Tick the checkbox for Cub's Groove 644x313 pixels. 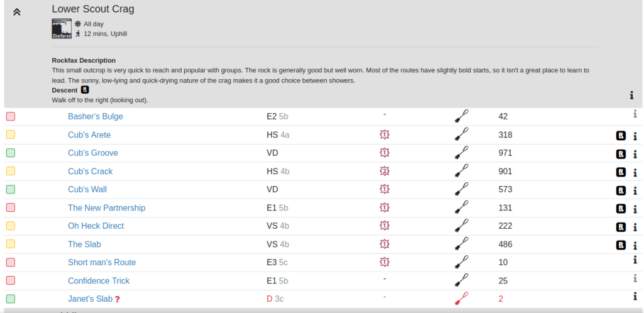click(x=11, y=153)
